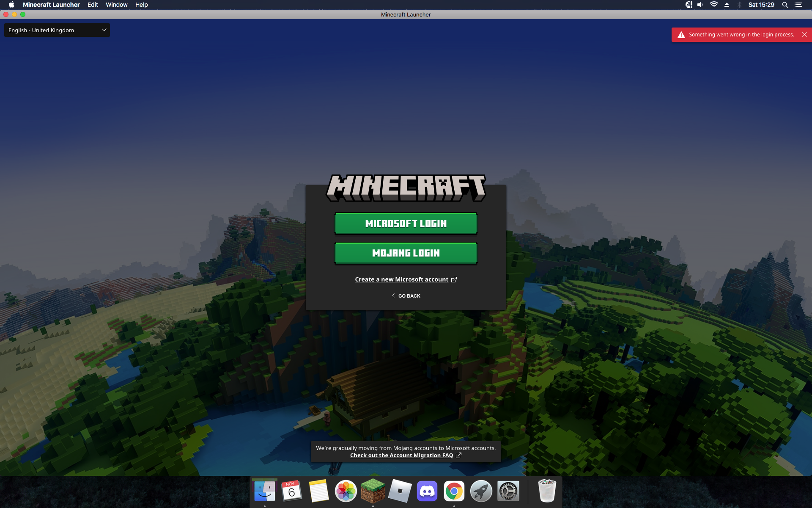Open System Preferences gear in dock
This screenshot has width=812, height=508.
click(x=508, y=491)
